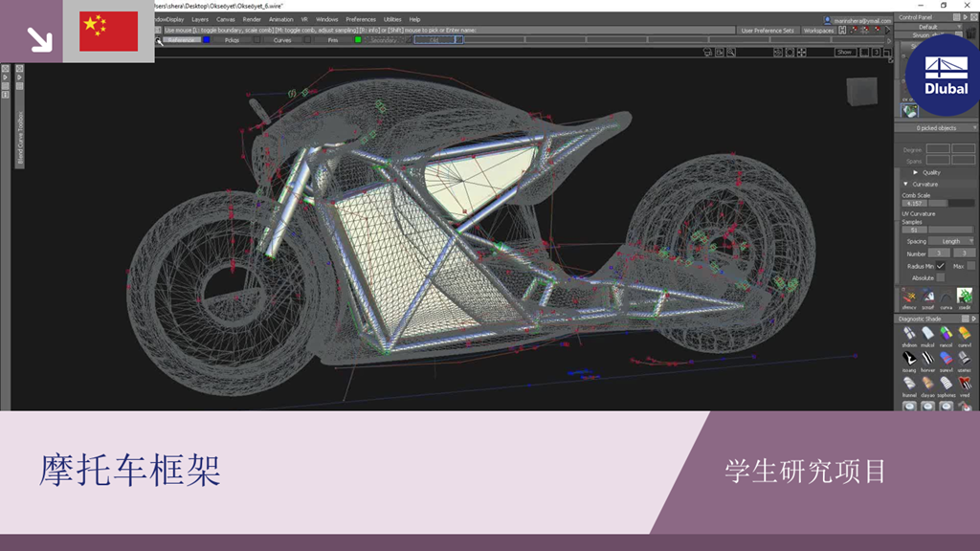Open the Default shelf dropdown
The image size is (980, 551).
[928, 27]
